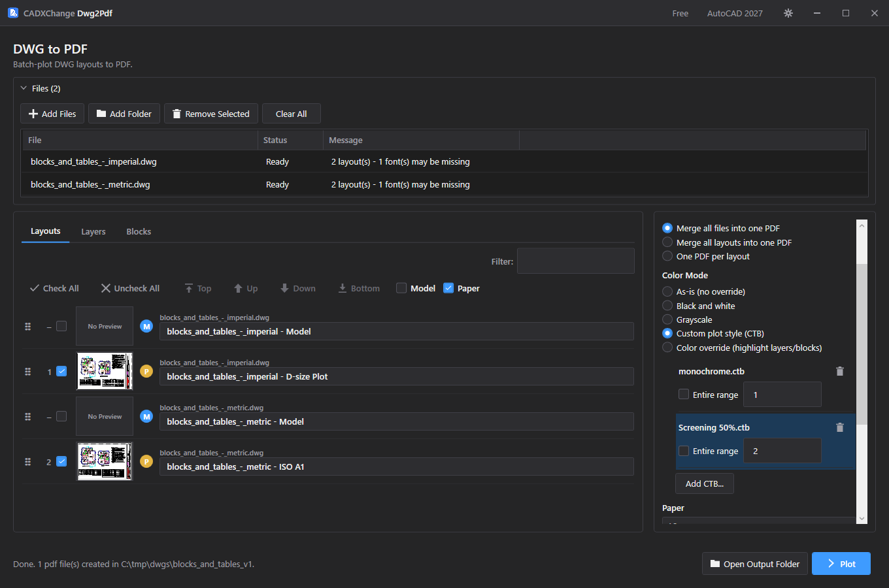The width and height of the screenshot is (889, 588).
Task: Click the AutoCAD 2027 version label
Action: click(x=735, y=13)
